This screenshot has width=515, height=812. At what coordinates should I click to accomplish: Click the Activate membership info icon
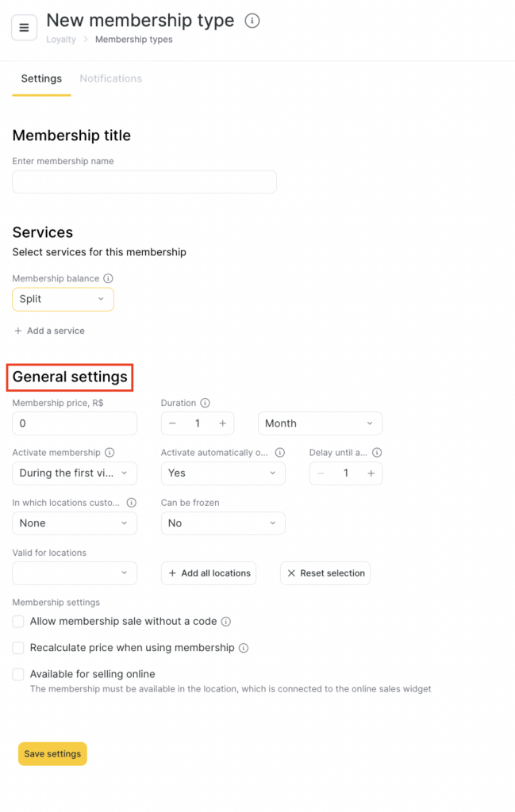(110, 453)
